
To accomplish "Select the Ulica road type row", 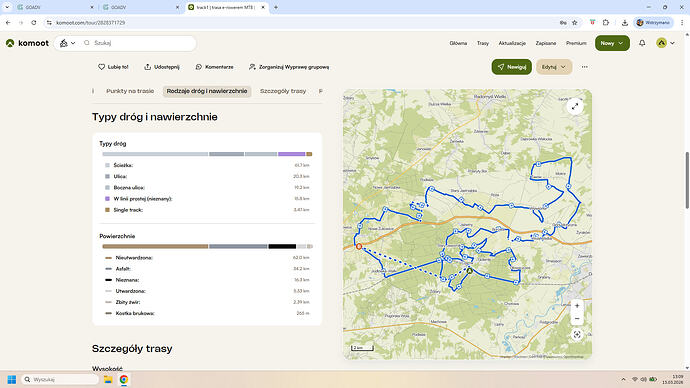I will pos(207,176).
